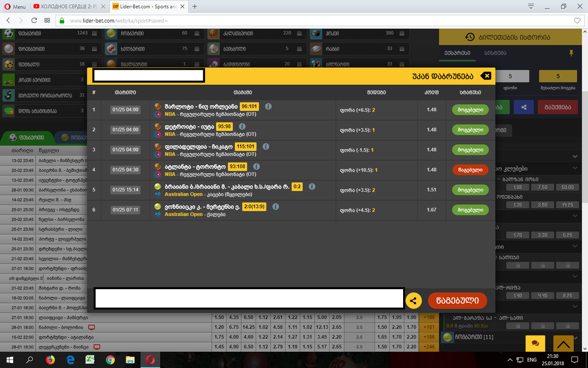Click the scroll-to-top arrow button
Image resolution: width=588 pixels, height=368 pixels.
pos(563,344)
